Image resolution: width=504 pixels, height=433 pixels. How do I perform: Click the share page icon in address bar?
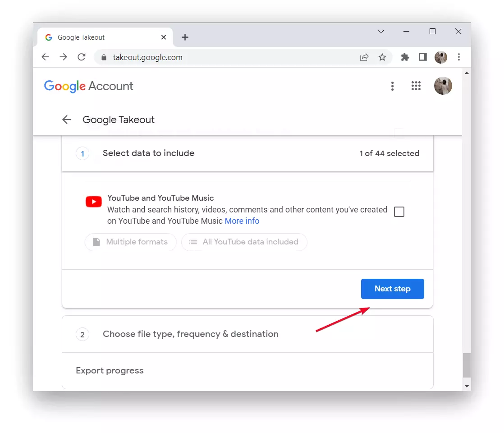tap(364, 57)
